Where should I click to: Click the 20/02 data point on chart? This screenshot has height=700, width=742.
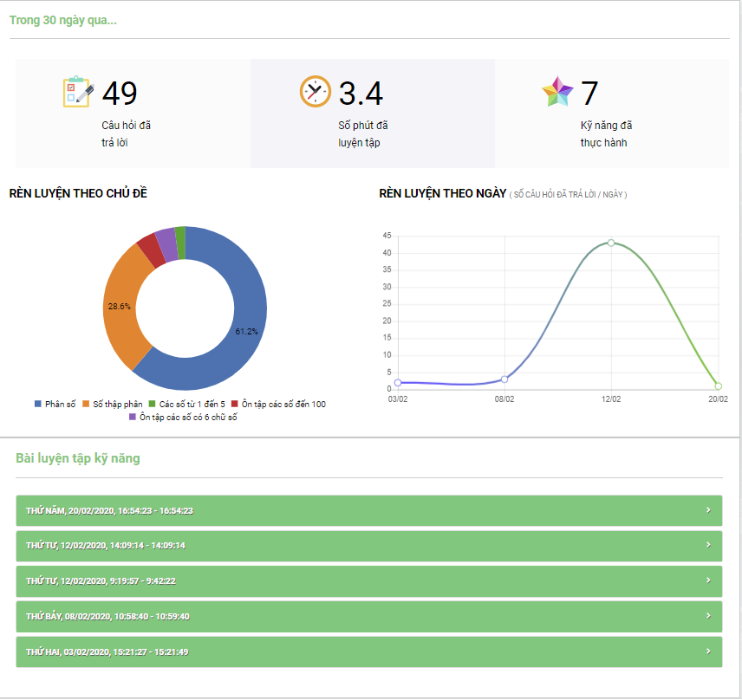click(x=718, y=386)
